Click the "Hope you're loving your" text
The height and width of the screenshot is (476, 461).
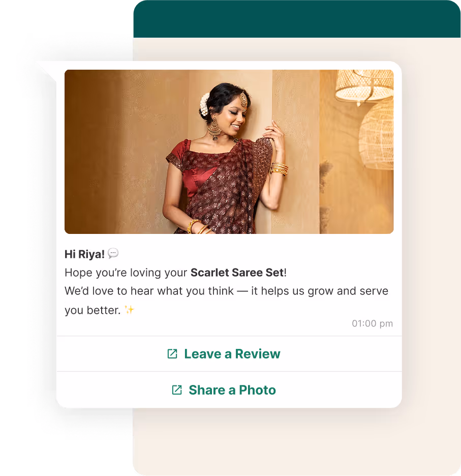pos(126,273)
